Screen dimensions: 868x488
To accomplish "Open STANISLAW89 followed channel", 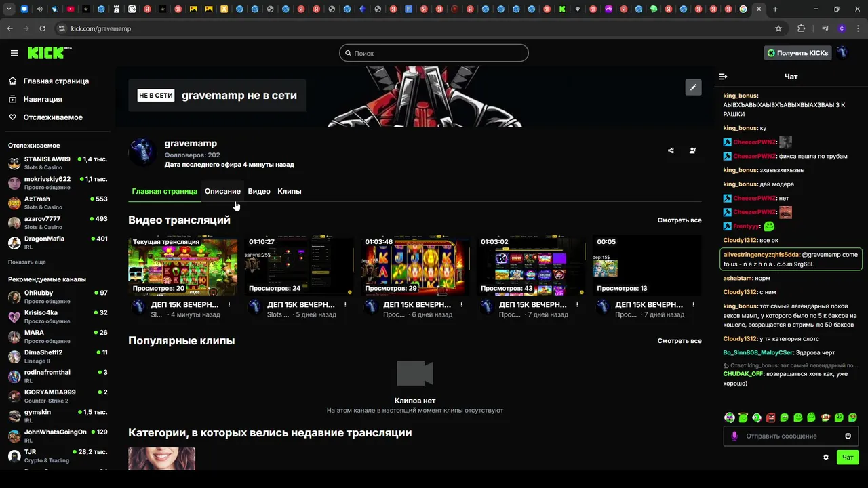I will point(58,163).
